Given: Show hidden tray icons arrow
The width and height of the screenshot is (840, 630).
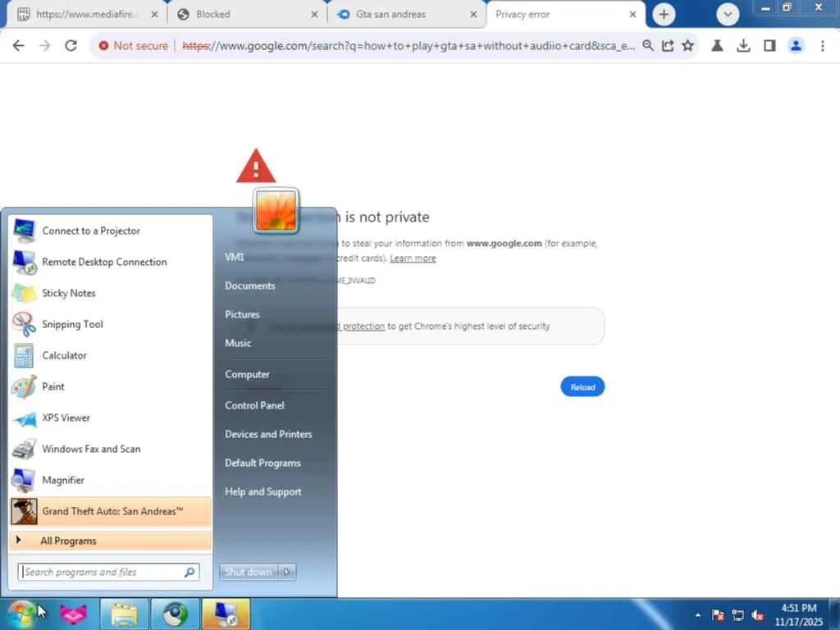Looking at the screenshot, I should coord(697,615).
